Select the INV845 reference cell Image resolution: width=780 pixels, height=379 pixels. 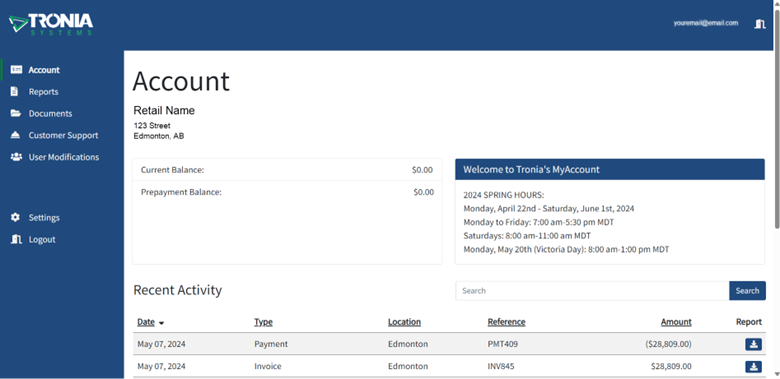click(501, 367)
